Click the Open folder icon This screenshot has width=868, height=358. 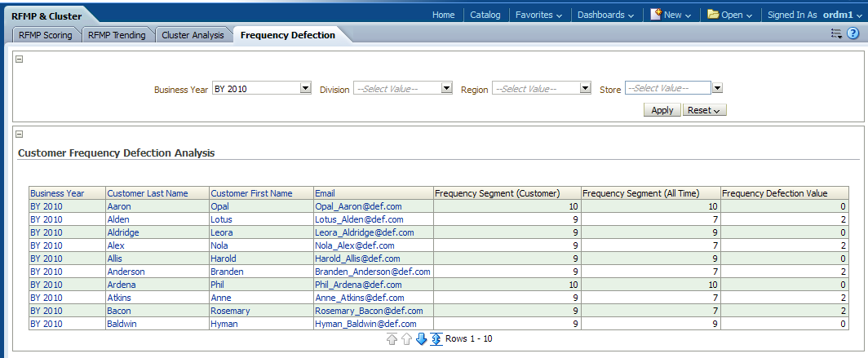click(x=713, y=15)
